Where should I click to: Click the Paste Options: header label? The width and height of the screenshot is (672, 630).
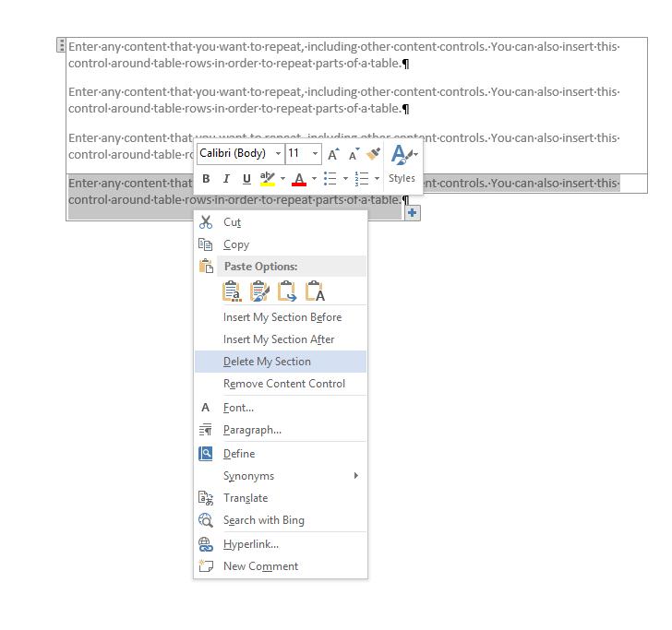point(260,267)
